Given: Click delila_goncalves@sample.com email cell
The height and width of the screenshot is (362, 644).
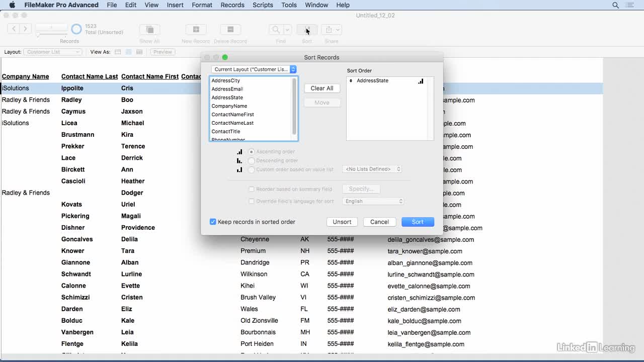Looking at the screenshot, I should 431,239.
